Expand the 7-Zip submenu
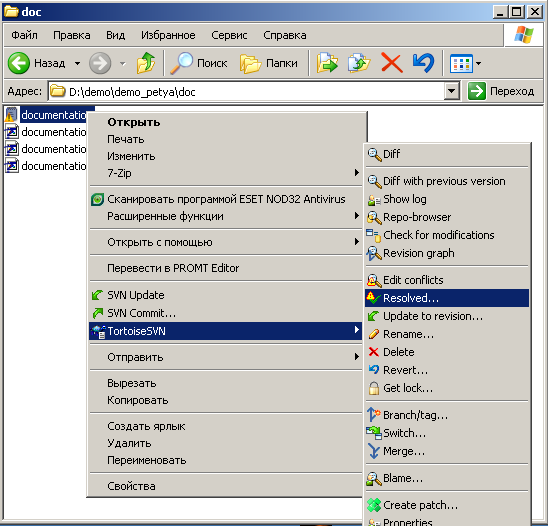Screen dimensions: 548x526 pos(225,173)
